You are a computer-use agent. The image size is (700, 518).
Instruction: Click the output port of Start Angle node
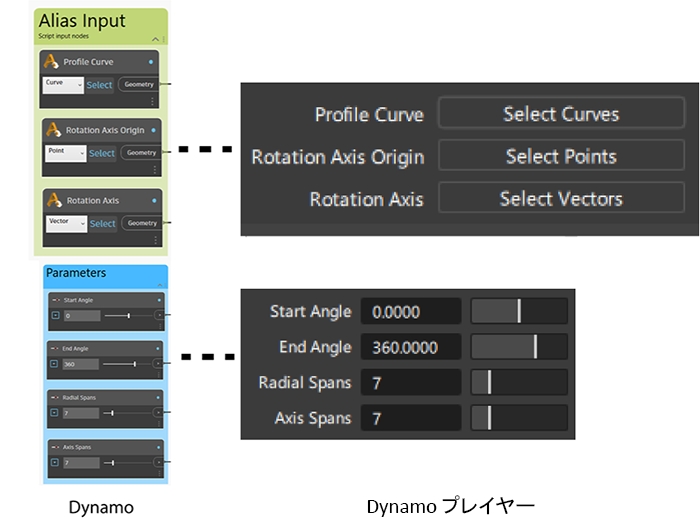(x=159, y=315)
